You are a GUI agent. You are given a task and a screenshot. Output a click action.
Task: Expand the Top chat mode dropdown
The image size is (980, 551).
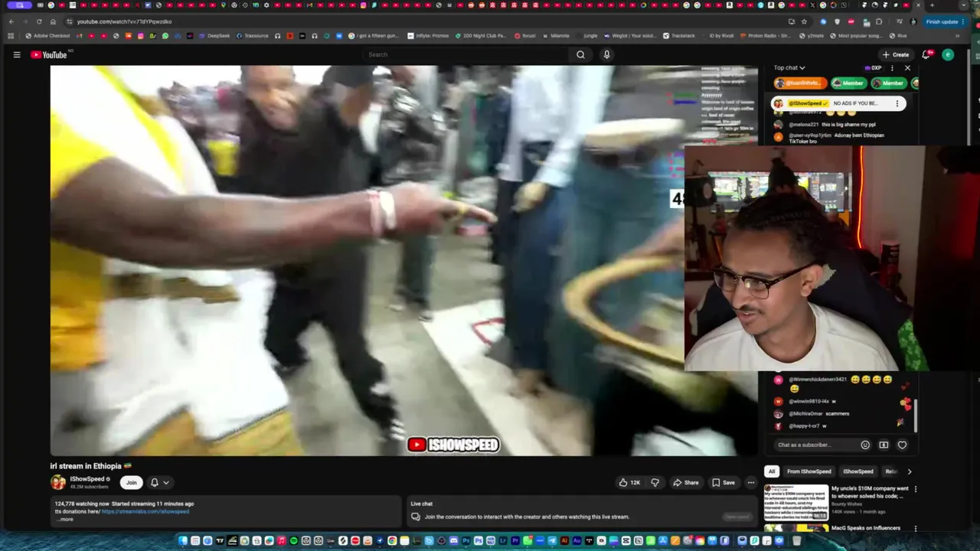(789, 67)
